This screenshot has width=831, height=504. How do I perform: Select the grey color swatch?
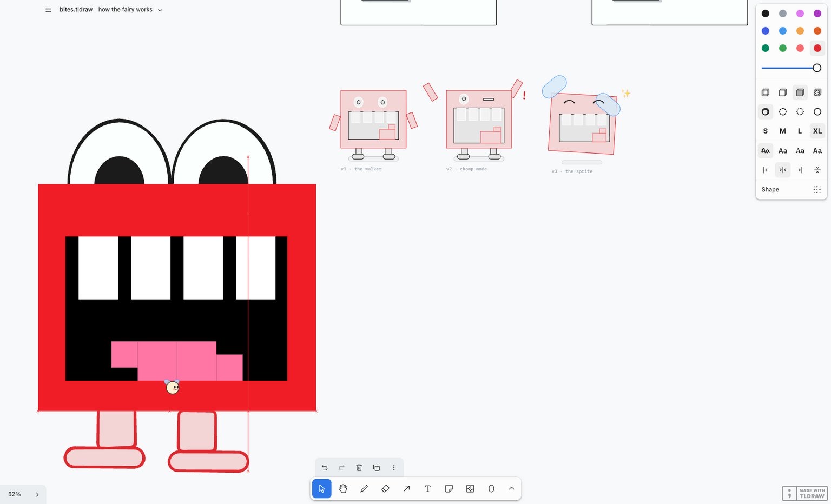[782, 14]
